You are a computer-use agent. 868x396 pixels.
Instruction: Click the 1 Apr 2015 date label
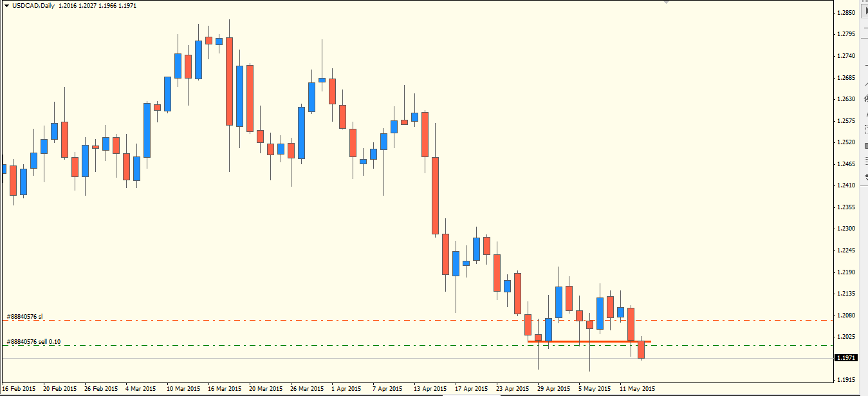click(346, 389)
